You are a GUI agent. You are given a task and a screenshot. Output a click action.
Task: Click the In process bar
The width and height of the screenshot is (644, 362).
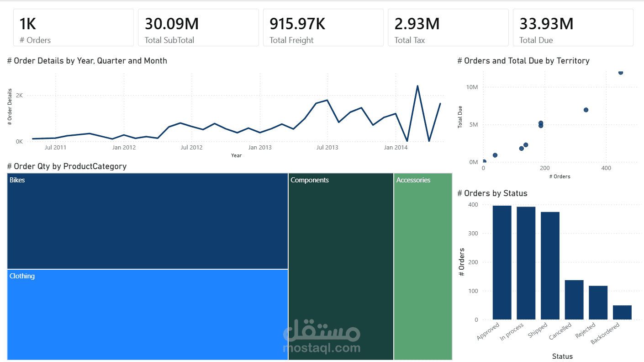point(526,263)
